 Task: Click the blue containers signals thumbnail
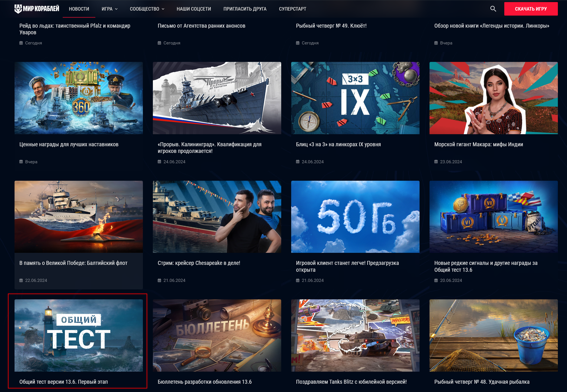[x=493, y=217]
